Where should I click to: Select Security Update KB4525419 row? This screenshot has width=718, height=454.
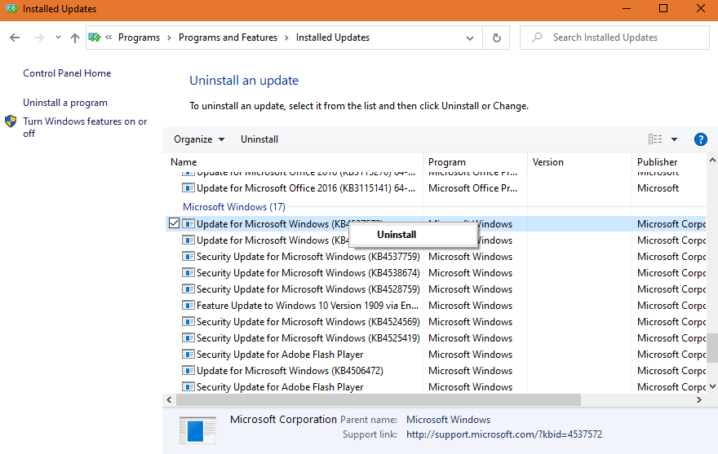click(x=308, y=338)
